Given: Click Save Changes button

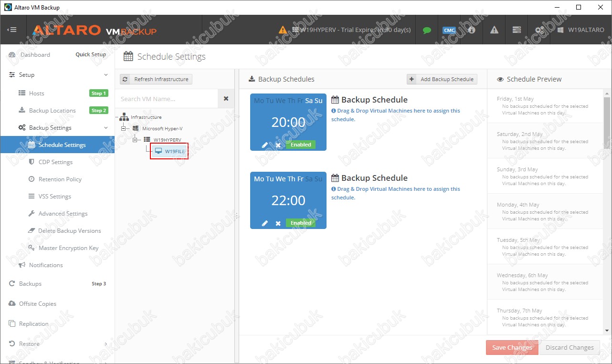Looking at the screenshot, I should pyautogui.click(x=512, y=347).
